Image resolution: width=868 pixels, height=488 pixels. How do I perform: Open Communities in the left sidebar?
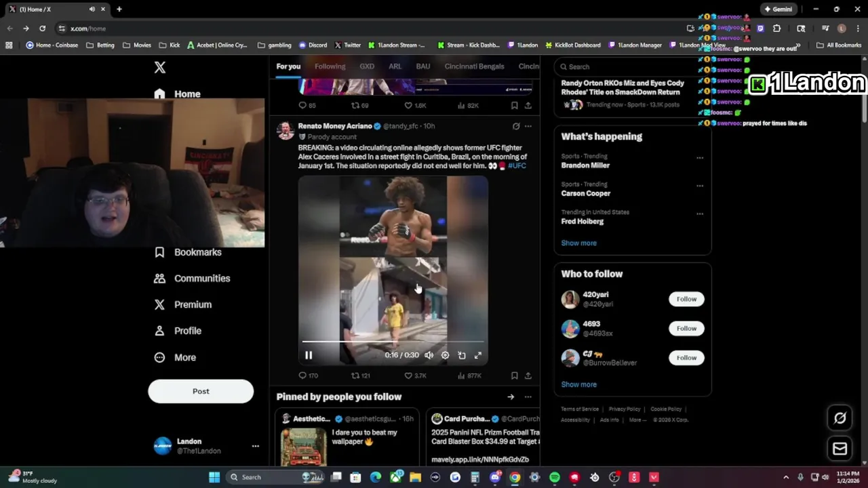(x=192, y=279)
